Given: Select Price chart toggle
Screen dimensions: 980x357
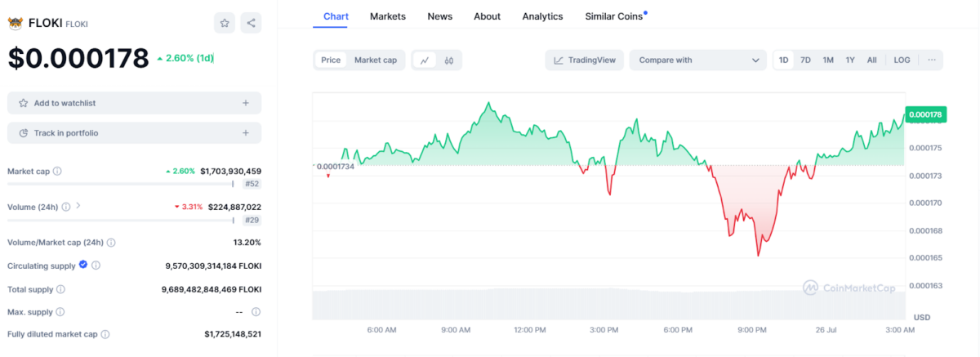Looking at the screenshot, I should click(x=331, y=60).
